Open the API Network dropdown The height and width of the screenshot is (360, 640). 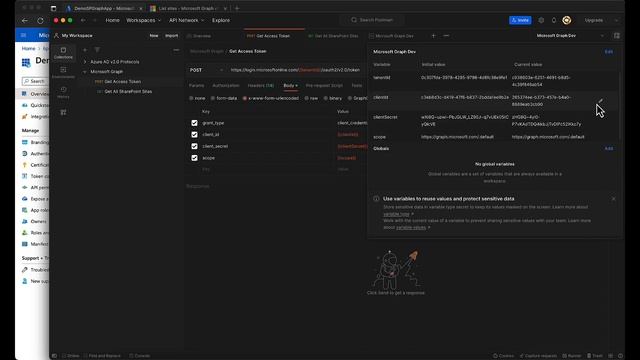[187, 20]
